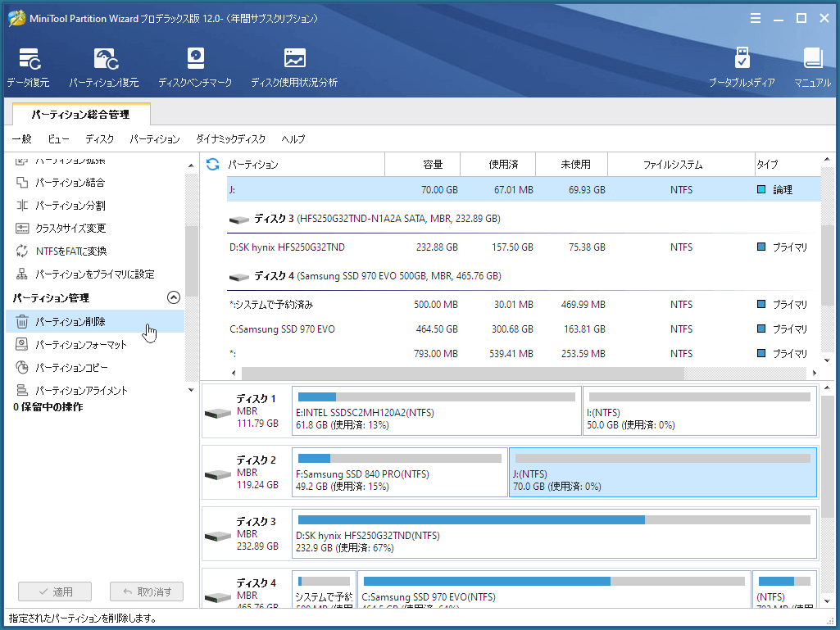840x630 pixels.
Task: Click J:(NTFS) 70.0 GB block
Action: [x=663, y=473]
